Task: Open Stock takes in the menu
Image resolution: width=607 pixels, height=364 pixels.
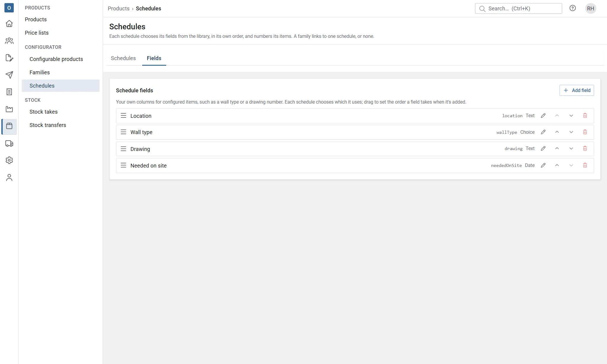Action: pyautogui.click(x=44, y=112)
